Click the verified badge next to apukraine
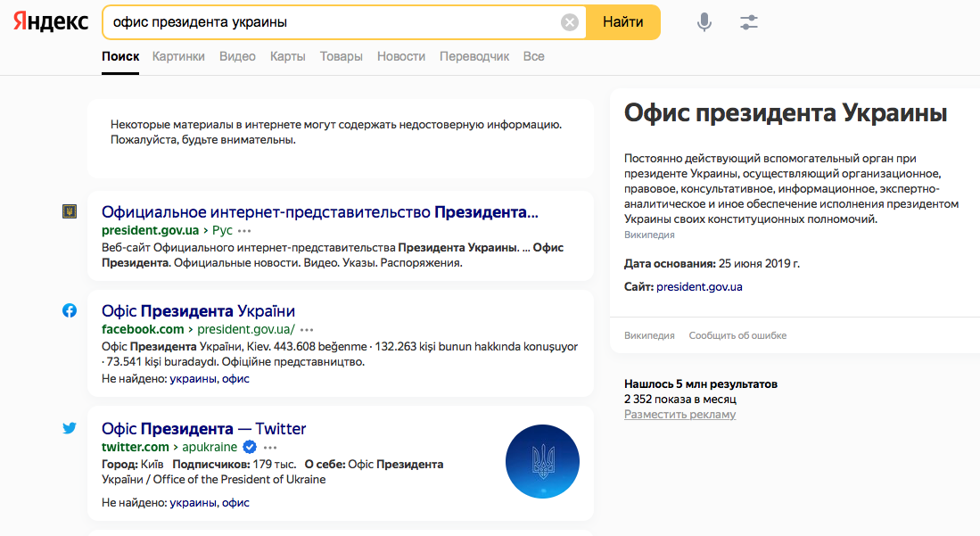 [x=251, y=447]
